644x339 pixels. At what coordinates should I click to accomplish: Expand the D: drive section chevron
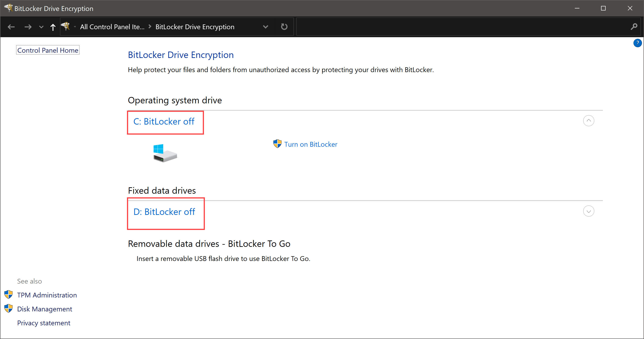(589, 211)
